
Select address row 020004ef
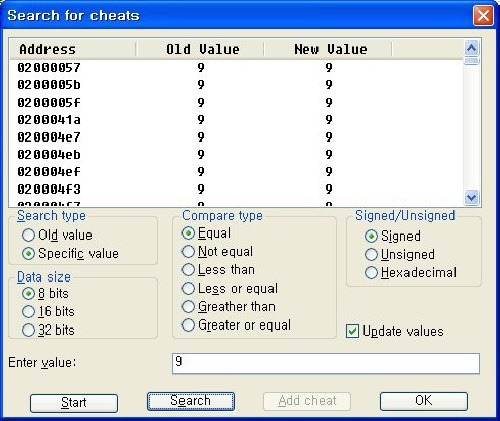[236, 172]
